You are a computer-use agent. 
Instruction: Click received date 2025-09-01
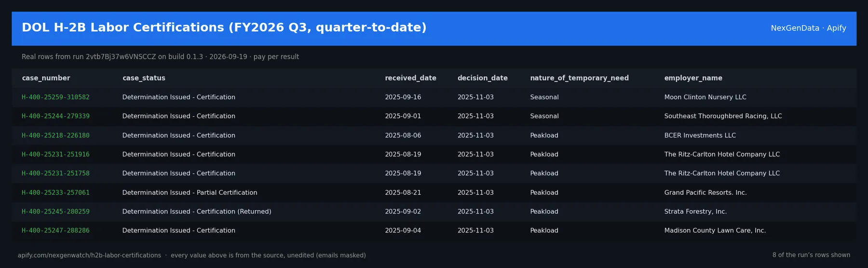pos(403,116)
